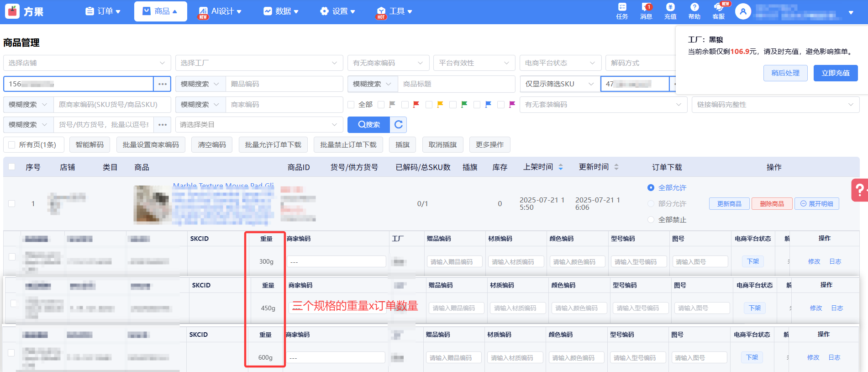Click the user avatar icon
This screenshot has height=372, width=868.
743,11
